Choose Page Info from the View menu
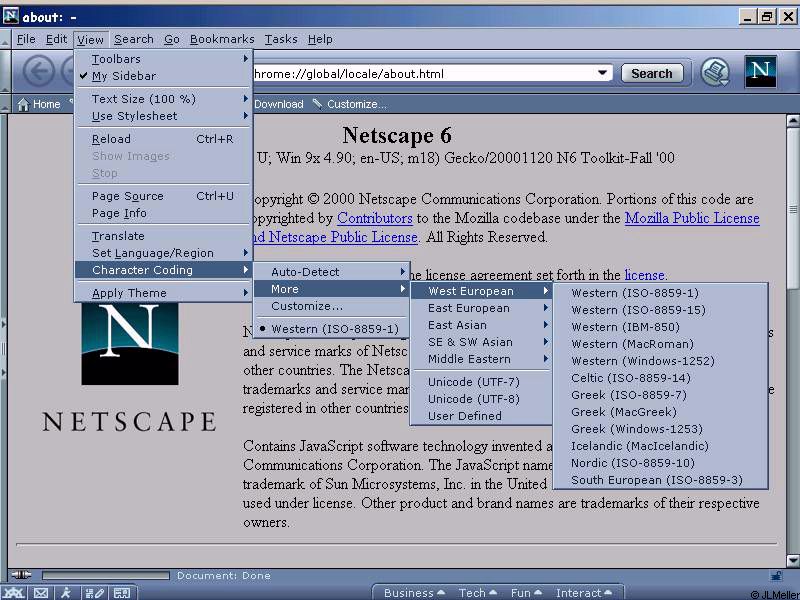The width and height of the screenshot is (800, 600). coord(163,213)
